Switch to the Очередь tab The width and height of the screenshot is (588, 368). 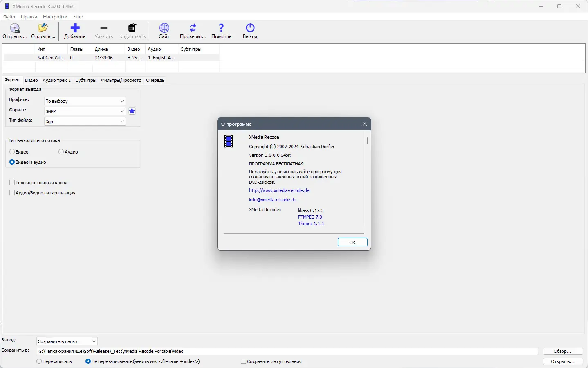pyautogui.click(x=155, y=80)
